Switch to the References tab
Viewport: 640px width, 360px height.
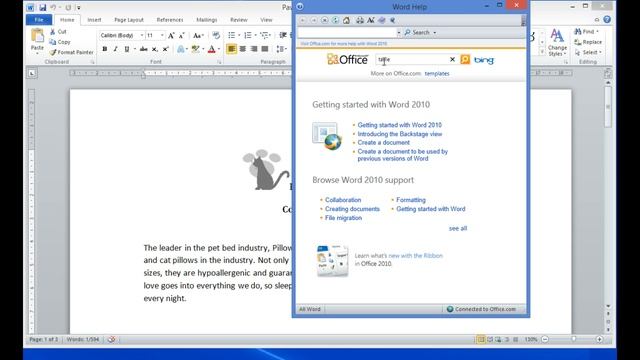click(170, 20)
